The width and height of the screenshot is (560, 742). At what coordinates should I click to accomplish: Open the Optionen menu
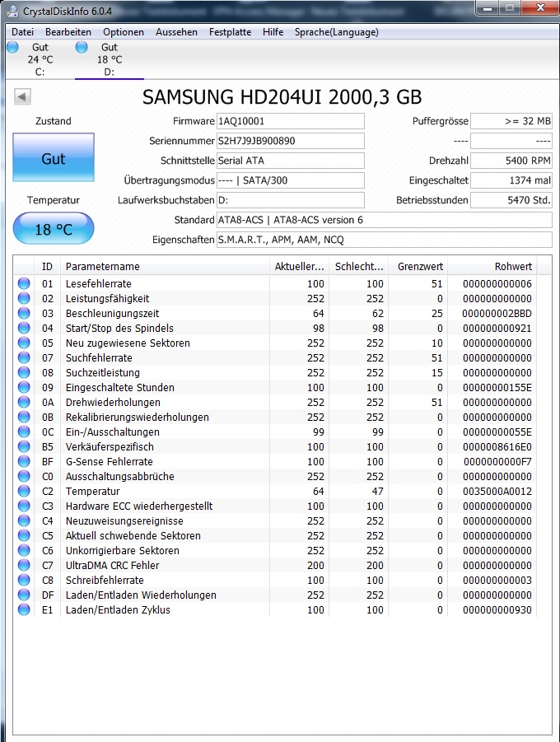(124, 32)
